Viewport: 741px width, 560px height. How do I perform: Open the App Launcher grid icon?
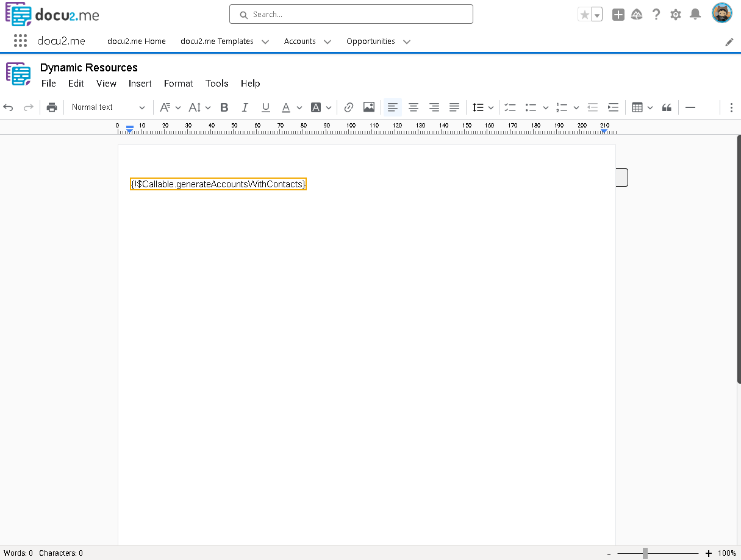(x=20, y=41)
